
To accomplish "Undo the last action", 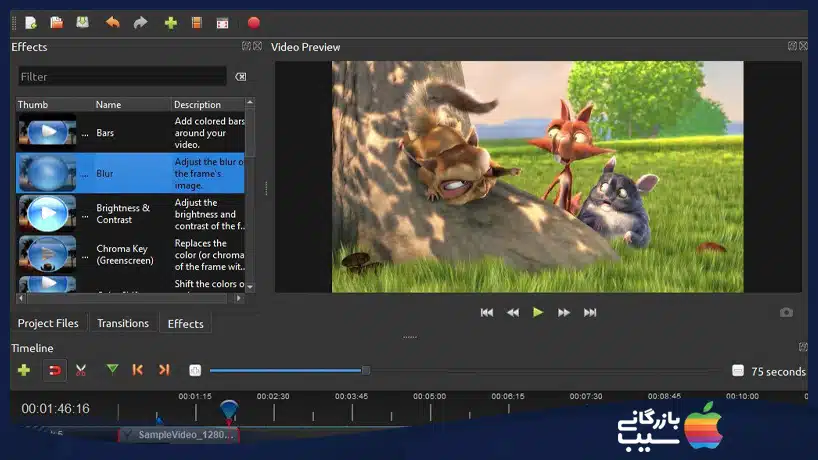I will pyautogui.click(x=112, y=22).
